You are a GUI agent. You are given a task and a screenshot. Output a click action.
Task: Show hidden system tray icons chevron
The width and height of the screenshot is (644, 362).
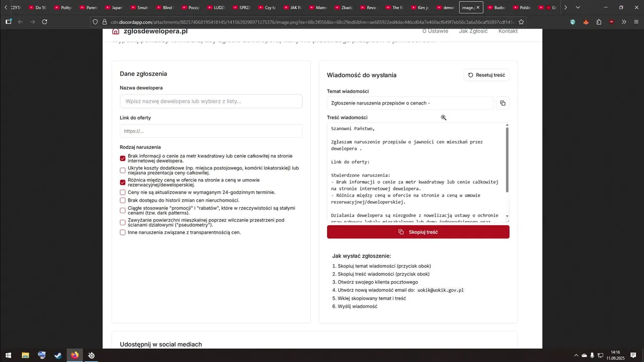click(576, 355)
